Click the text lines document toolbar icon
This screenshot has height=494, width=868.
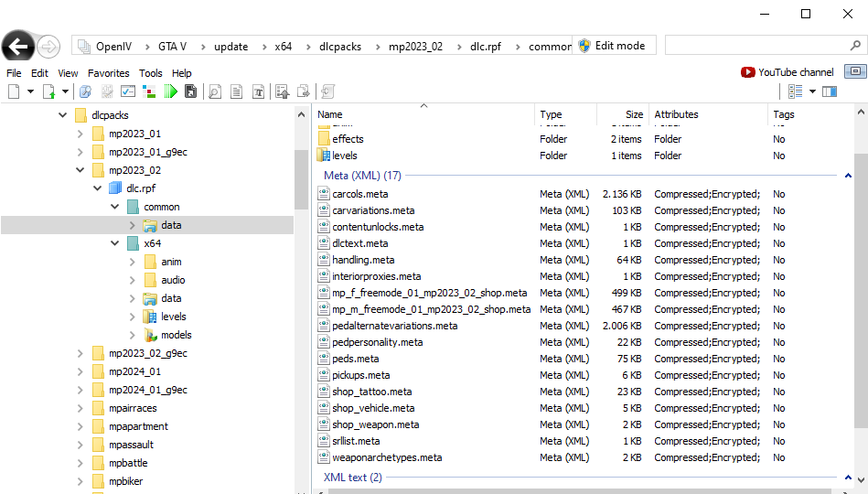pos(236,91)
